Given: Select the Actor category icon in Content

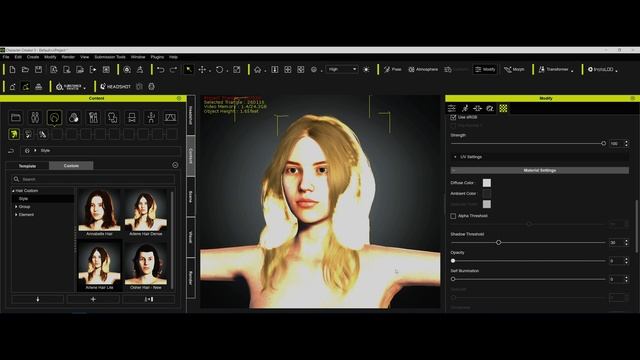Looking at the screenshot, I should click(x=35, y=118).
